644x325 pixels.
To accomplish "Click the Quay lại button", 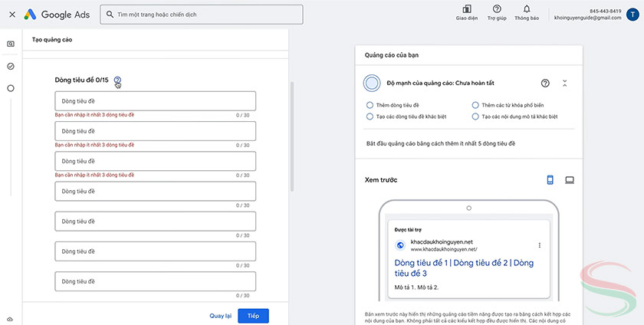I will (x=220, y=315).
